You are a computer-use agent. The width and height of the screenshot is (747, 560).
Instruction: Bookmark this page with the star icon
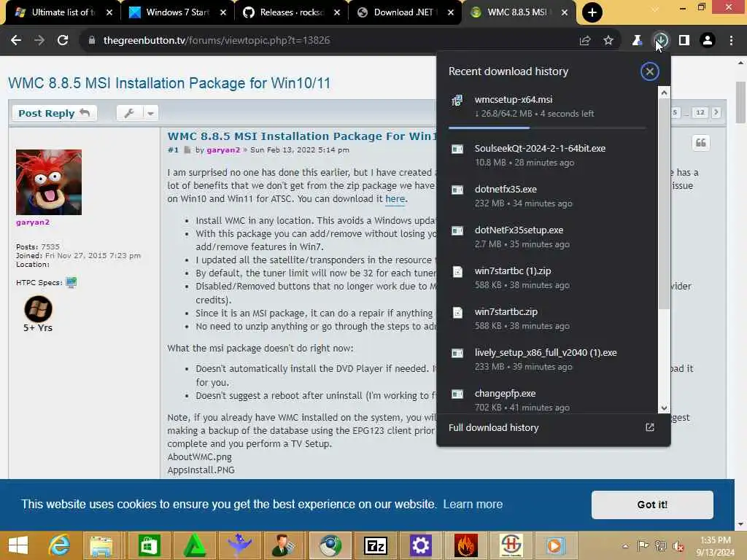click(x=608, y=41)
